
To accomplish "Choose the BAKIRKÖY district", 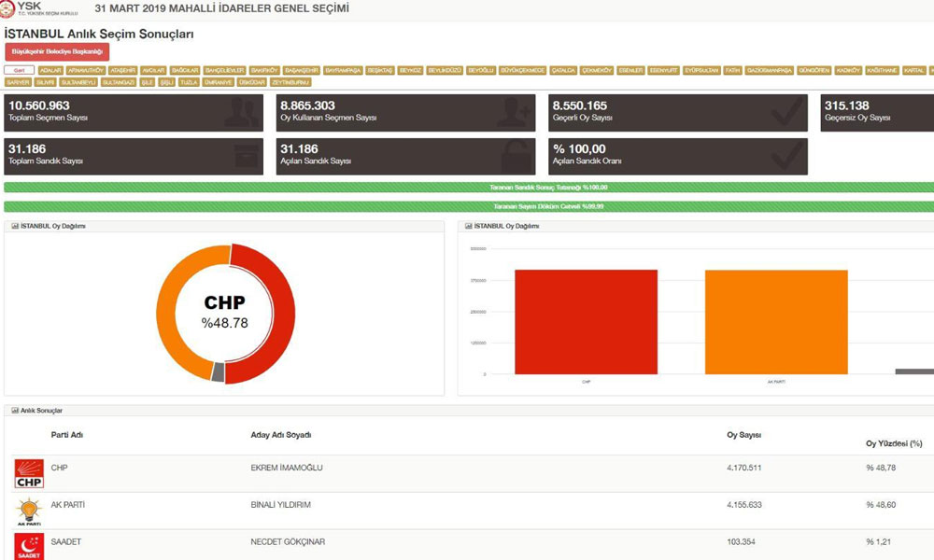I will tap(264, 70).
